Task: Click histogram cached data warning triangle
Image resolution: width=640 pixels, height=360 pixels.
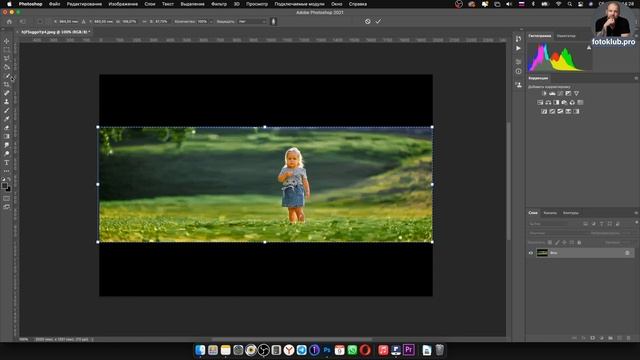Action: (589, 48)
